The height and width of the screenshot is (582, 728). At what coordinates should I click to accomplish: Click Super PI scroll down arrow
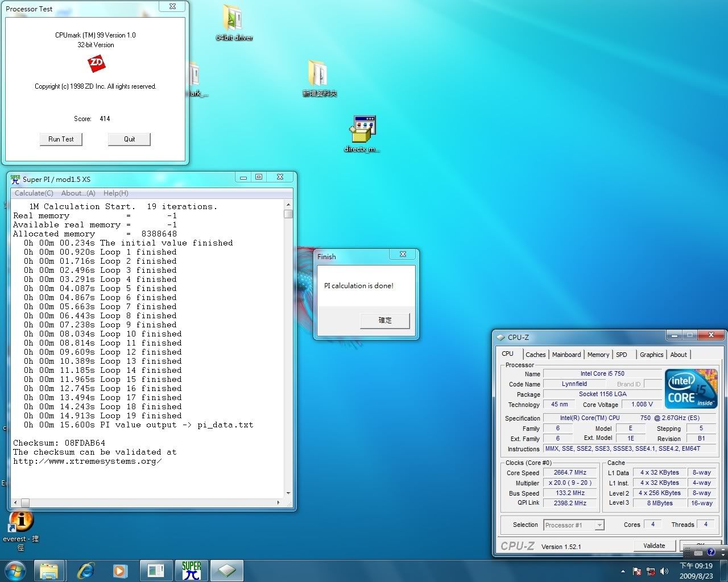click(288, 493)
